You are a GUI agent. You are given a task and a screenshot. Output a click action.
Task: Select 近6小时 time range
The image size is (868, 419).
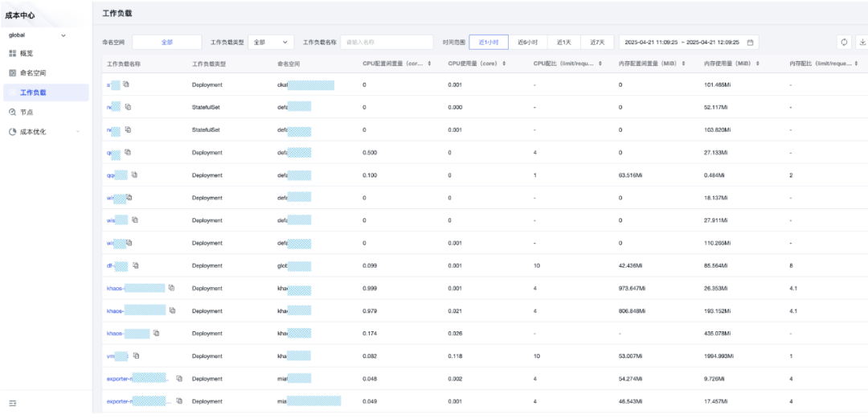(527, 42)
